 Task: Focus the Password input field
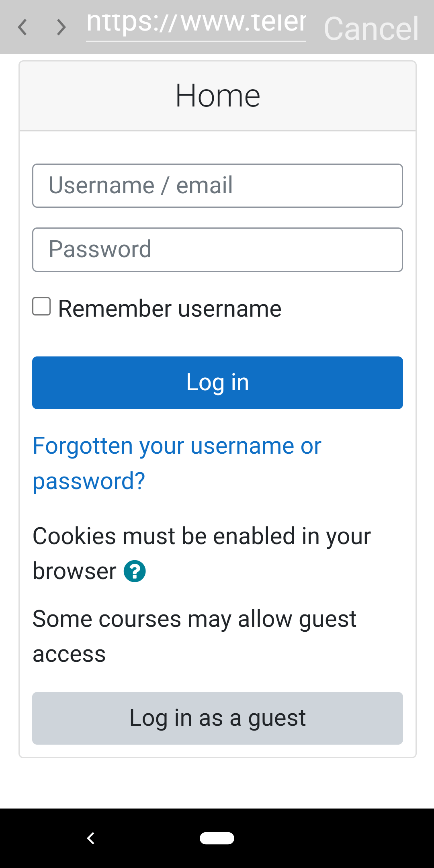217,250
